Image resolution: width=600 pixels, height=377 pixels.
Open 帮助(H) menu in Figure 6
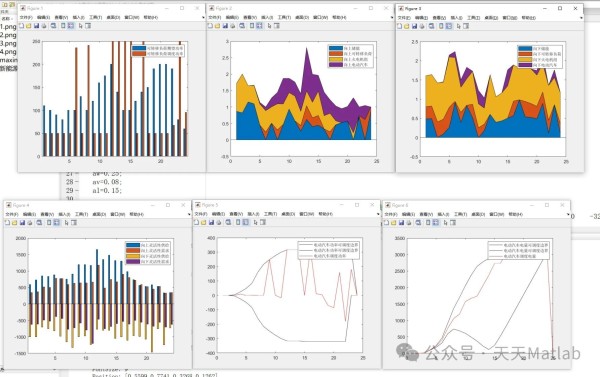click(516, 214)
